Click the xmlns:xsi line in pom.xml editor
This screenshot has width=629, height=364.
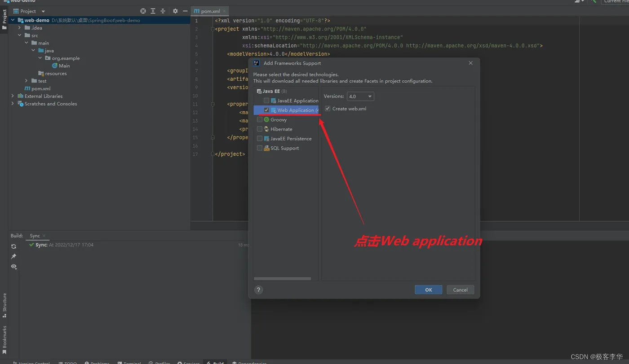pyautogui.click(x=323, y=37)
